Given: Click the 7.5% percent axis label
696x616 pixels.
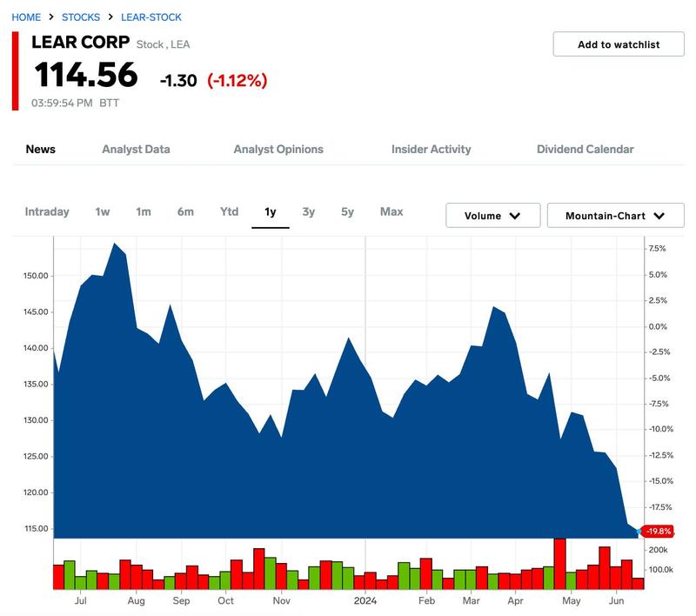Looking at the screenshot, I should (x=657, y=249).
